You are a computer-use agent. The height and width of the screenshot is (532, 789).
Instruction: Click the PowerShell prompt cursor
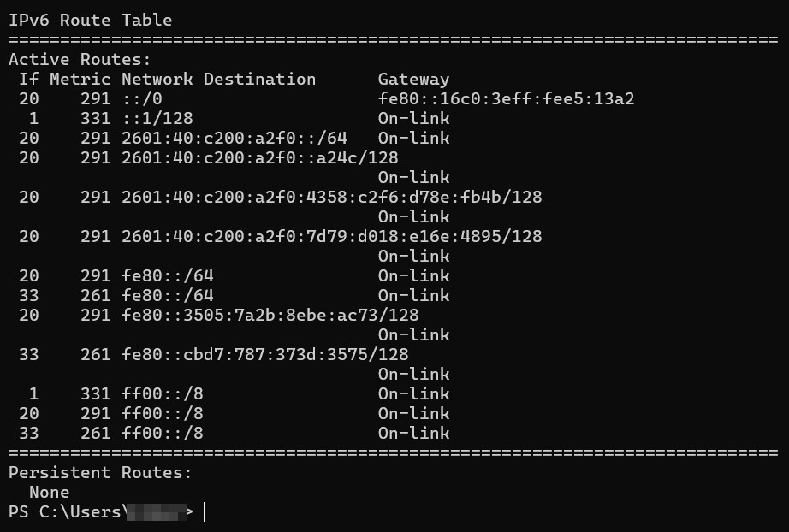pos(204,511)
